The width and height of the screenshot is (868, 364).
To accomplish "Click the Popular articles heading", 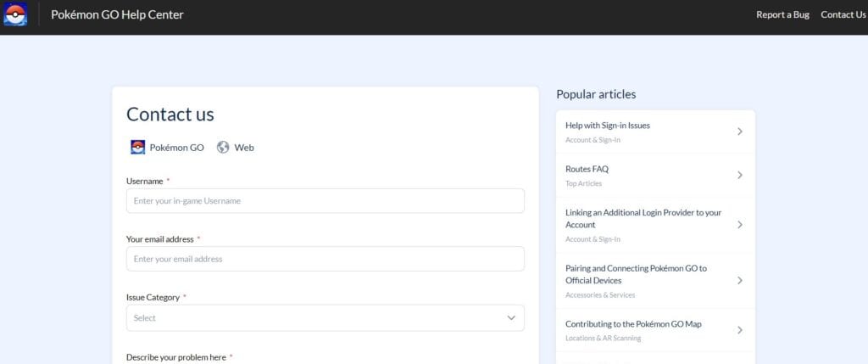I will tap(596, 94).
